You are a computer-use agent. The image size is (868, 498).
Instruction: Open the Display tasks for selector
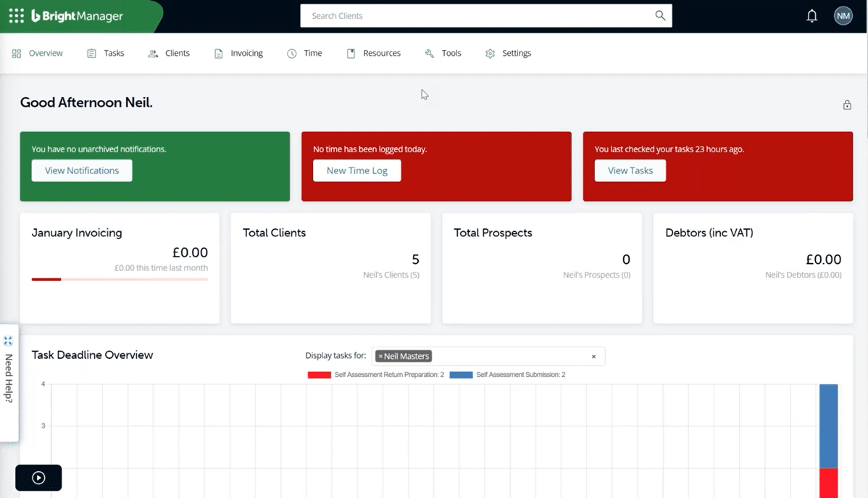click(x=507, y=356)
